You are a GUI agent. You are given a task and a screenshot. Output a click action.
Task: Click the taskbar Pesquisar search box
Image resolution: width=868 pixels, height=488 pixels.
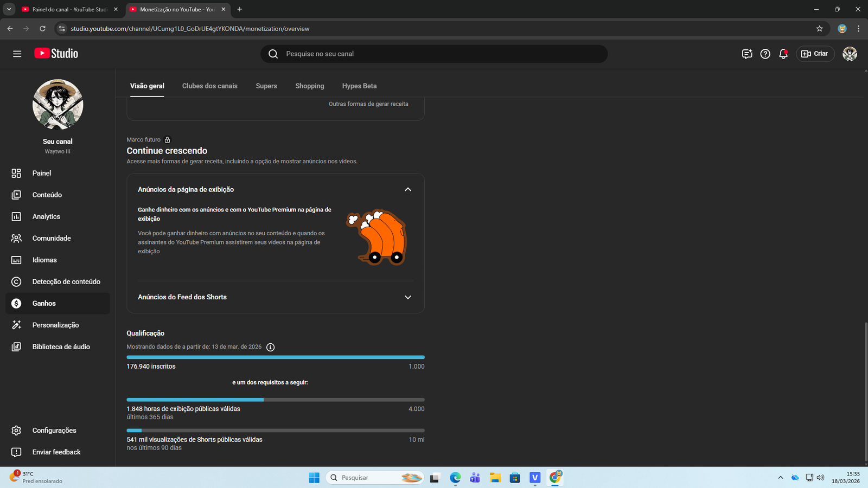click(x=375, y=478)
